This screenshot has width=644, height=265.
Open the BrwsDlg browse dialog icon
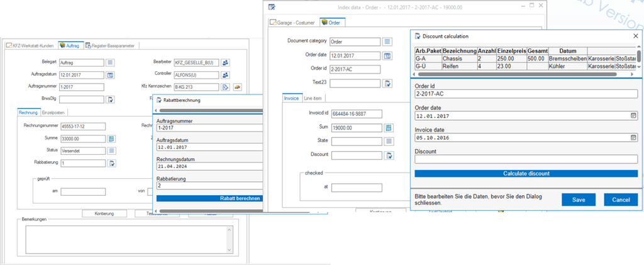point(110,99)
